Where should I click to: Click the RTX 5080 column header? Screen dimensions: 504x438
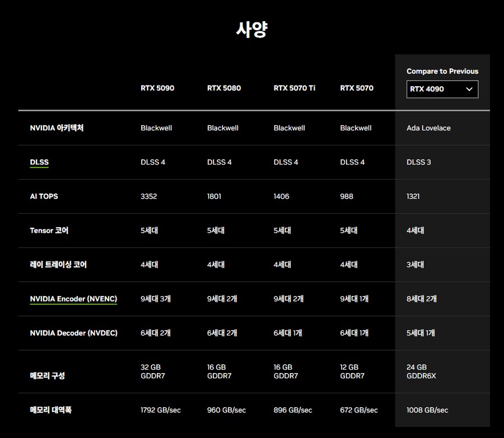223,88
